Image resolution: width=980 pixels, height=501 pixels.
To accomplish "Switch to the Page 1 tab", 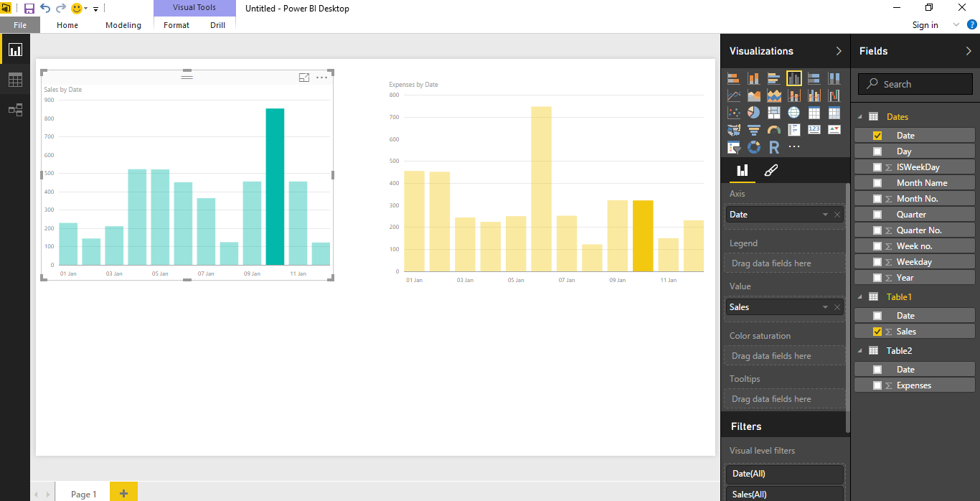I will [83, 494].
